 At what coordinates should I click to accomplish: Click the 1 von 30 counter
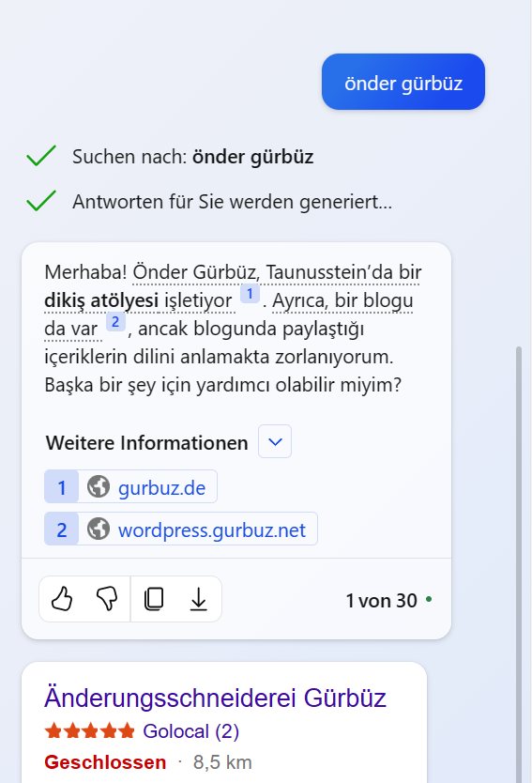point(381,601)
